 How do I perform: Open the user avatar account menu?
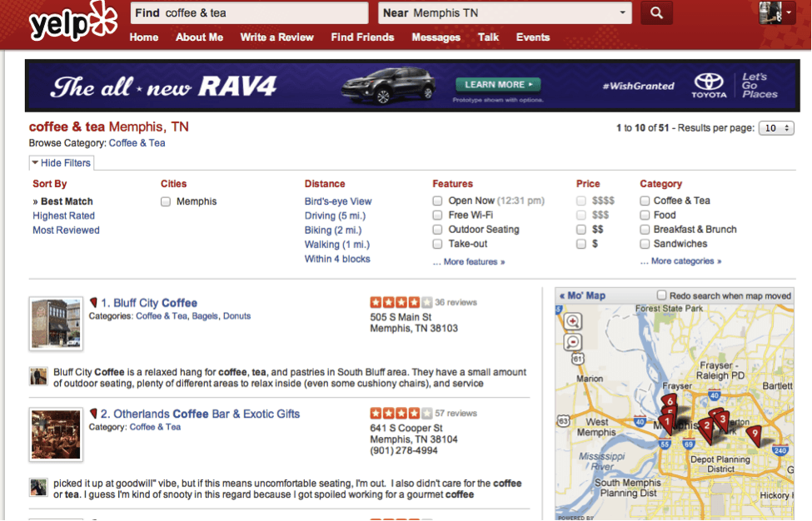776,12
